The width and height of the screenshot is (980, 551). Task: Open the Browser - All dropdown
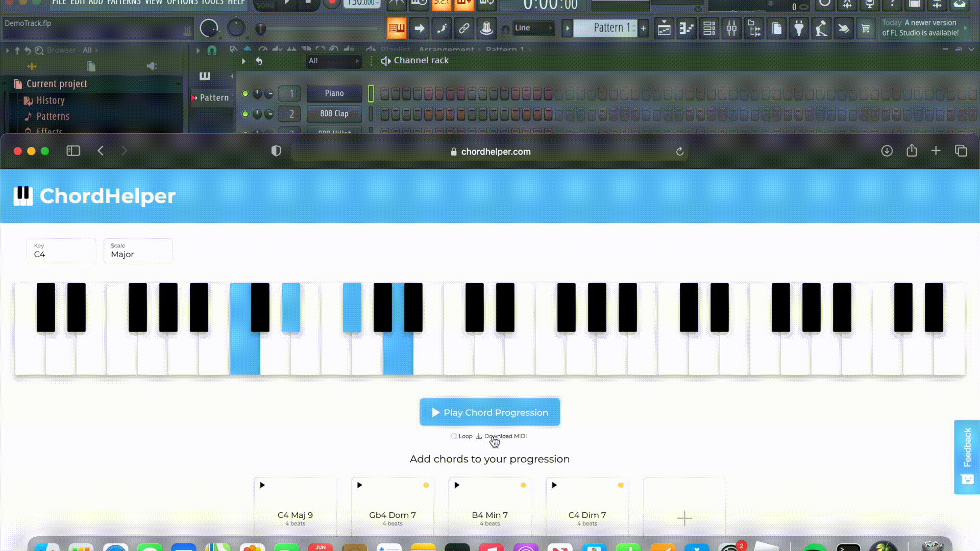(72, 51)
